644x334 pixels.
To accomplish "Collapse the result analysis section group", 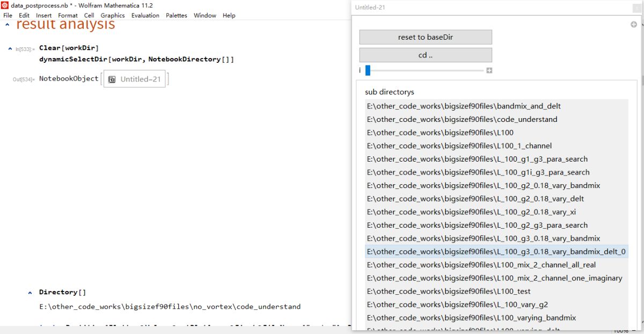I will [x=8, y=24].
